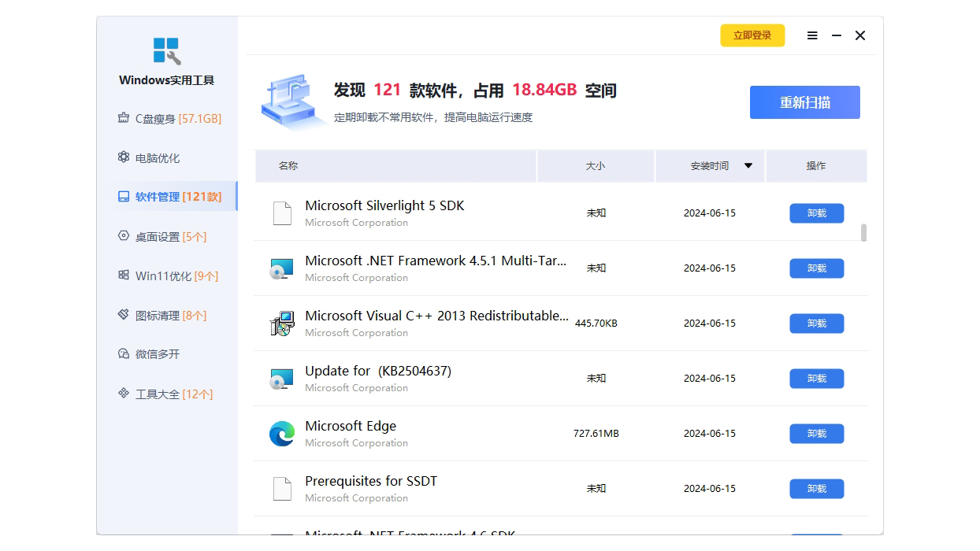Open the hamburger menu icon
This screenshot has height=551, width=980.
pyautogui.click(x=812, y=35)
